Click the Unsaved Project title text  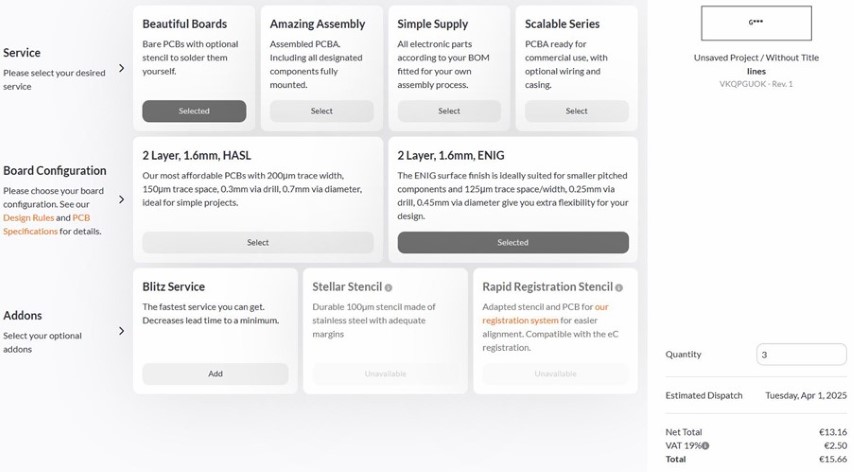coord(756,58)
